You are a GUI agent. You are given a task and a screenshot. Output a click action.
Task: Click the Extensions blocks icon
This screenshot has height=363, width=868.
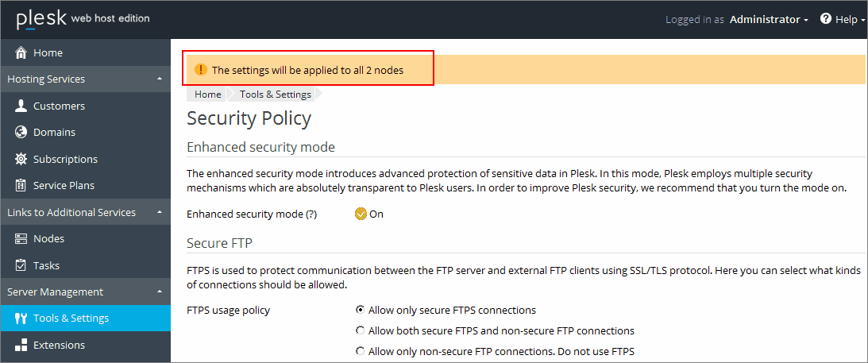click(x=21, y=345)
